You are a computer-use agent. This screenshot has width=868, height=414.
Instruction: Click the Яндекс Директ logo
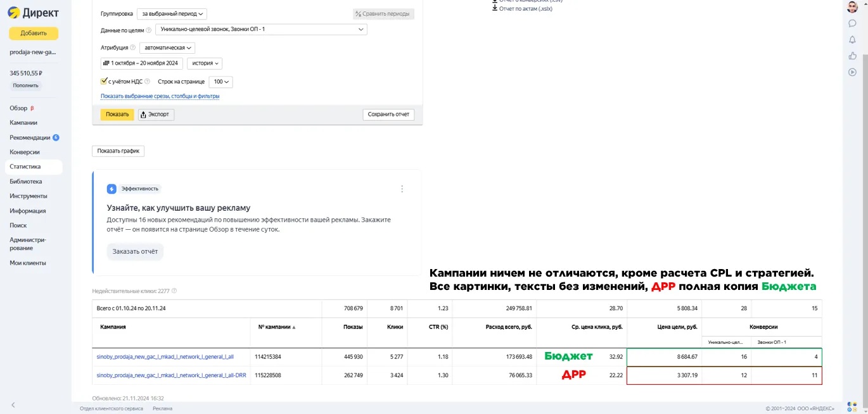point(34,13)
